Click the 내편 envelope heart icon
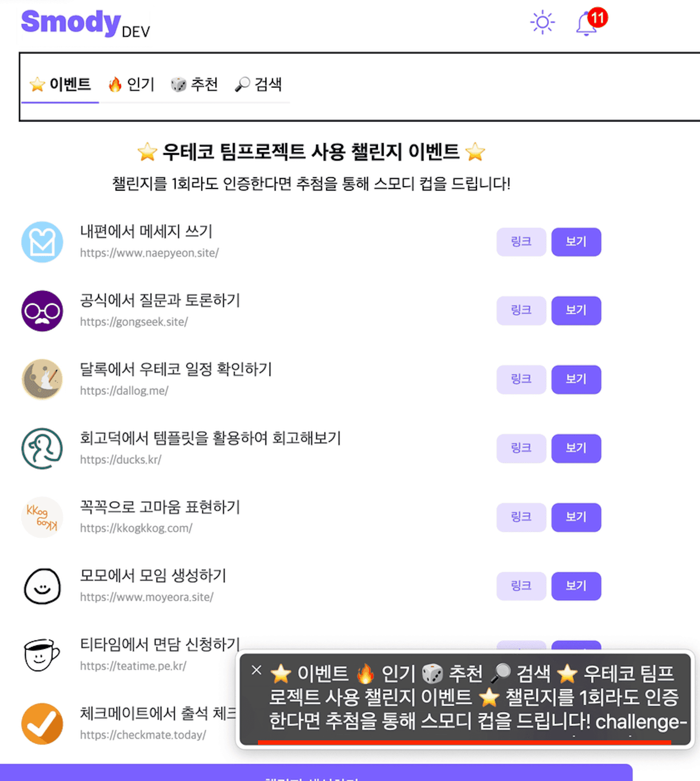This screenshot has height=781, width=700. tap(42, 242)
